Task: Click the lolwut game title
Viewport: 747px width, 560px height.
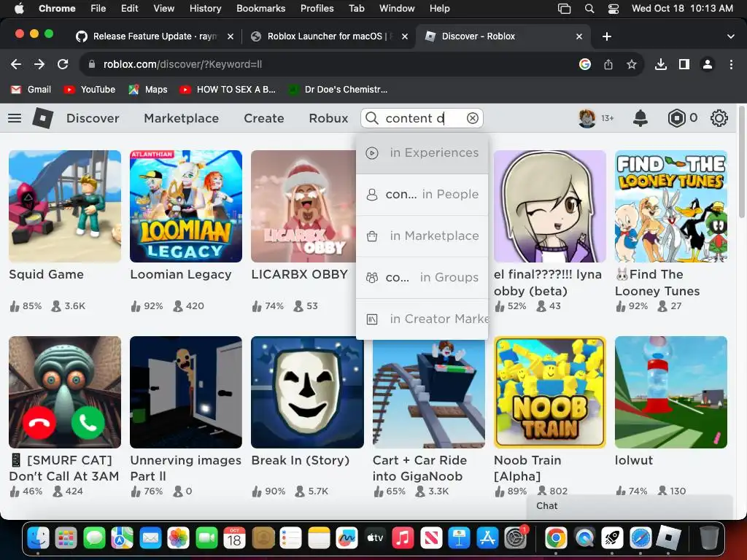Action: tap(634, 461)
